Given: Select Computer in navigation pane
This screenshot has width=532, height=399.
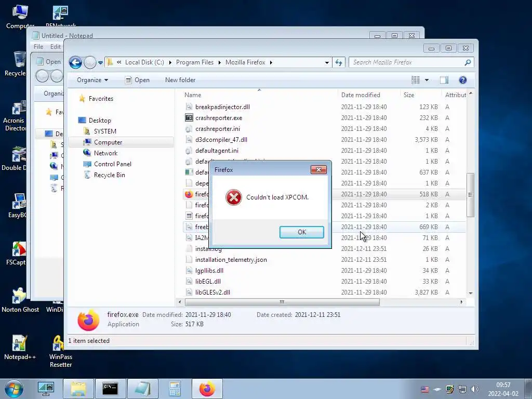Looking at the screenshot, I should pos(108,142).
